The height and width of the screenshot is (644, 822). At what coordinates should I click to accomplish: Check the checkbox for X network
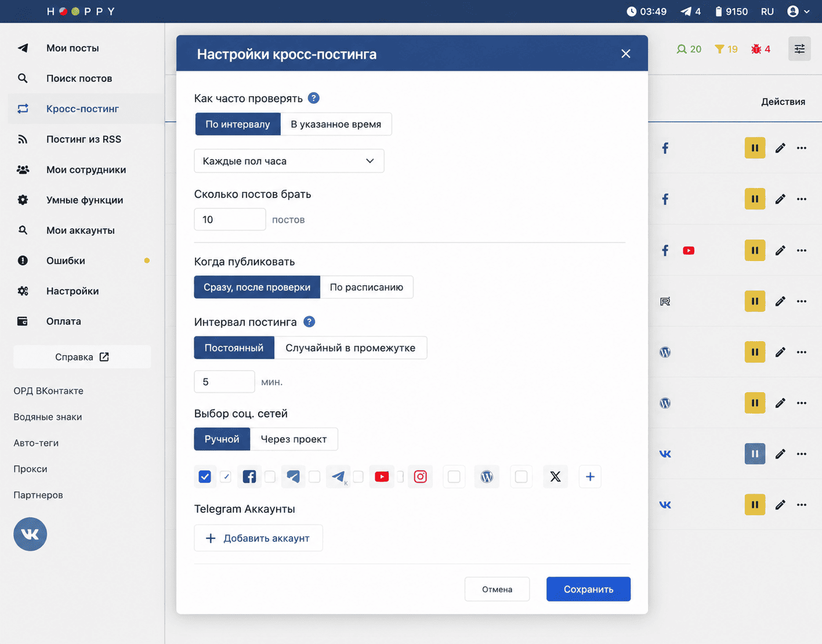(x=522, y=477)
